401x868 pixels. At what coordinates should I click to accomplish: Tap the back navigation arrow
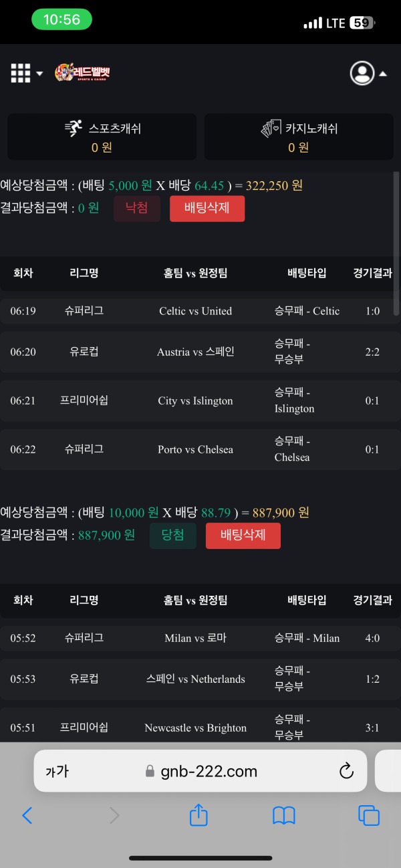pos(27,816)
